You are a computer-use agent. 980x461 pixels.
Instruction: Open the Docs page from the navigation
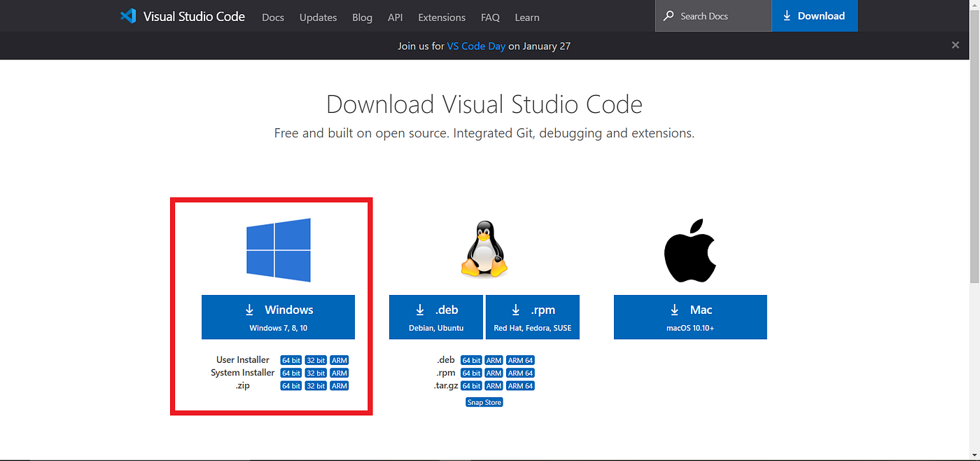273,18
